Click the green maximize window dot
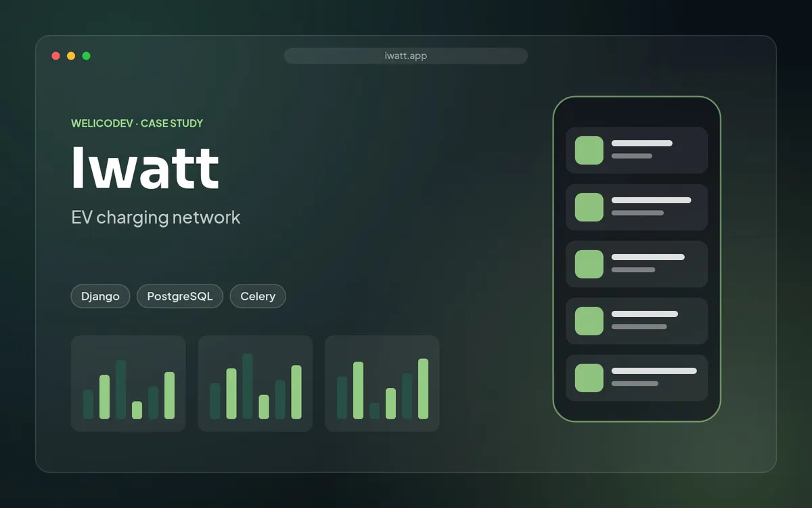 pos(87,56)
